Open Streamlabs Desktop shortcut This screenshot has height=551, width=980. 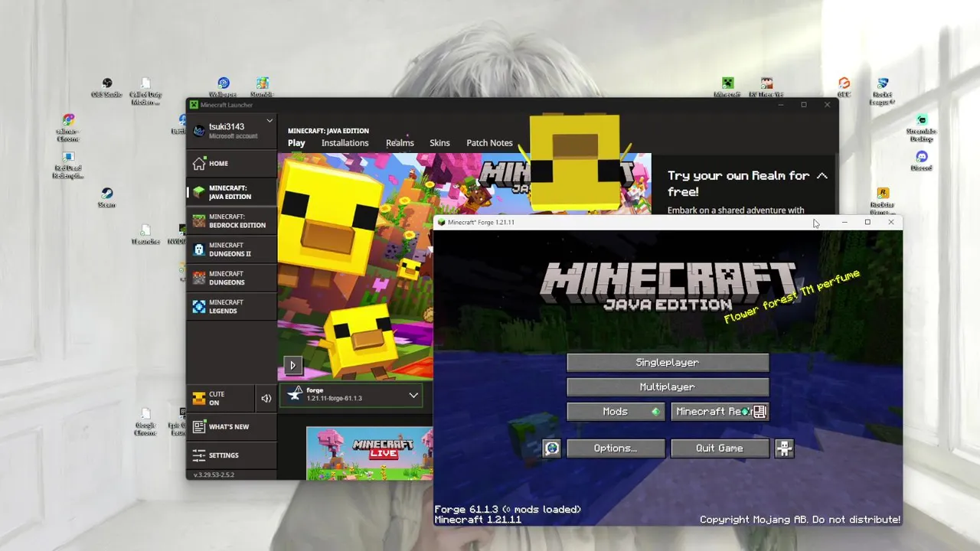[922, 128]
